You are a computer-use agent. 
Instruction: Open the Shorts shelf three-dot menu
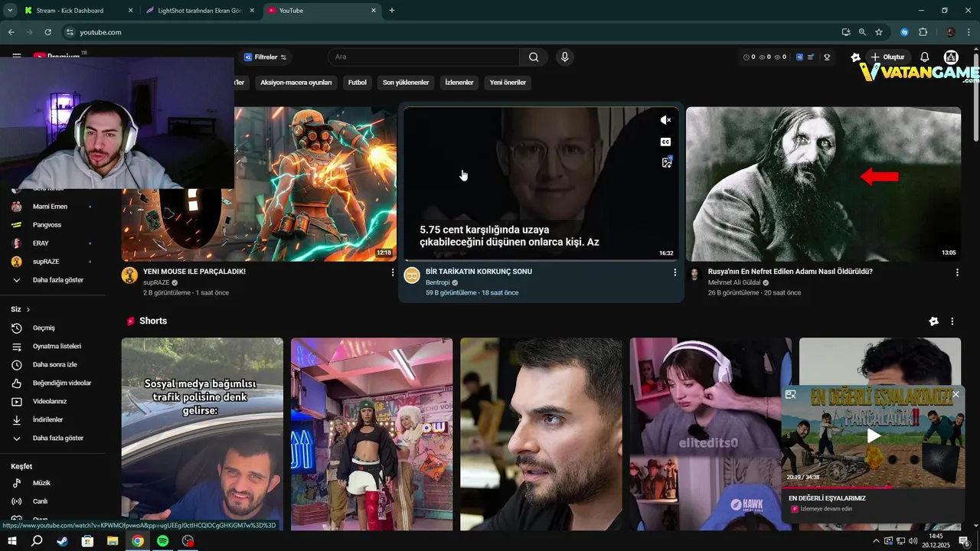[952, 321]
